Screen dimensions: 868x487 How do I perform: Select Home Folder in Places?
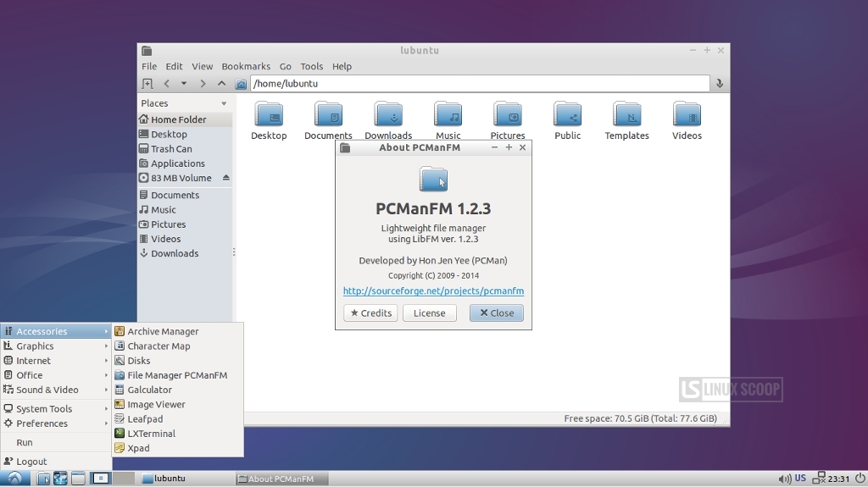[x=185, y=119]
